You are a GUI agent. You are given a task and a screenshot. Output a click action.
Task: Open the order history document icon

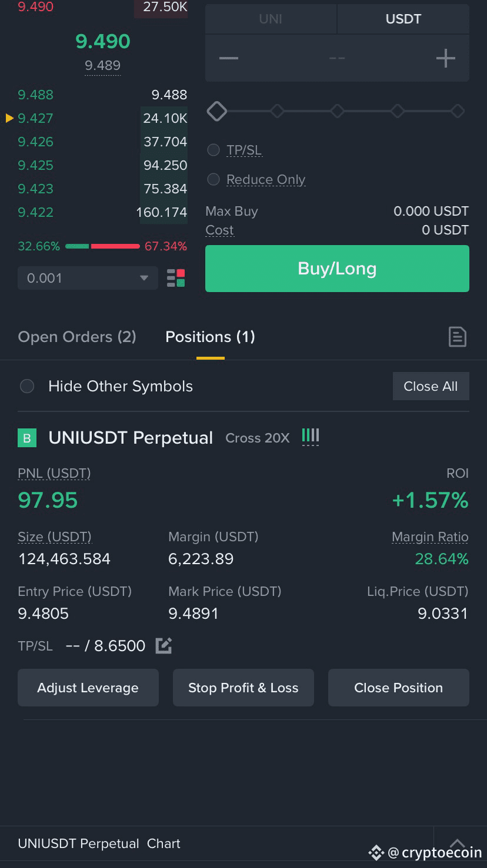(x=458, y=337)
